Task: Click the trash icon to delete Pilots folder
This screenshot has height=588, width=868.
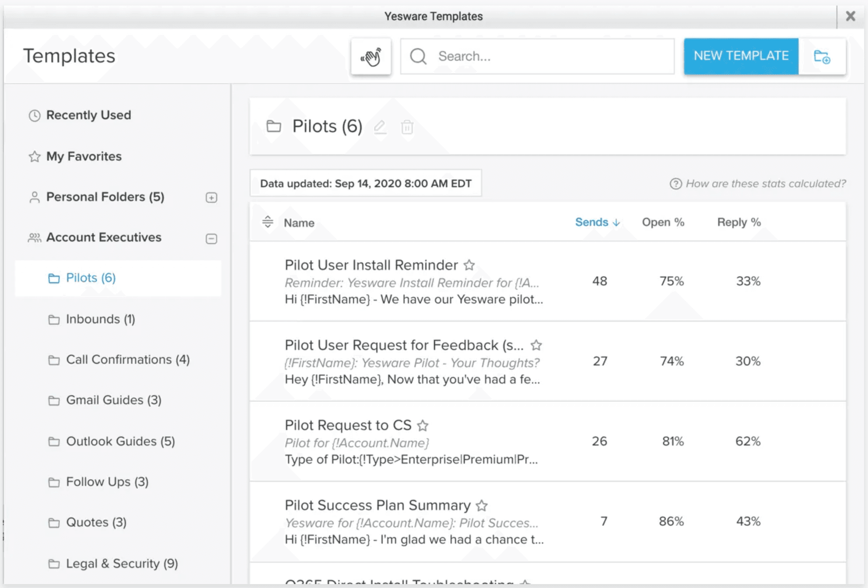Action: 407,127
